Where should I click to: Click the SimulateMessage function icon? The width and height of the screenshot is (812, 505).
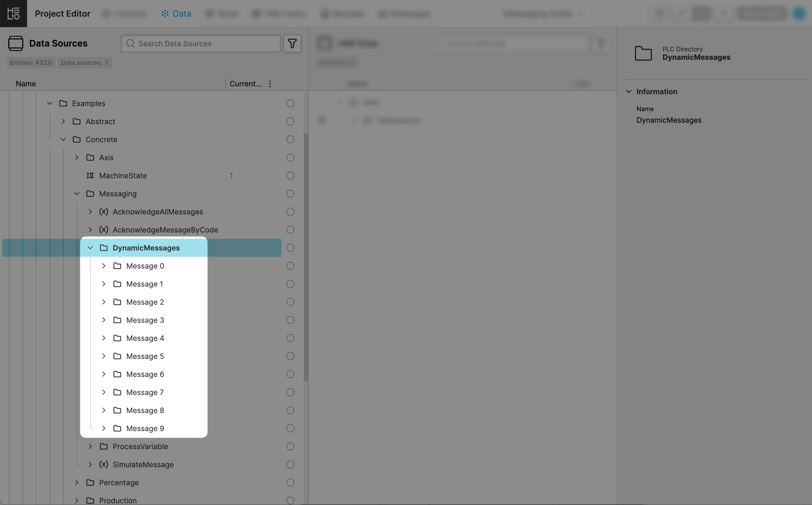pyautogui.click(x=103, y=465)
